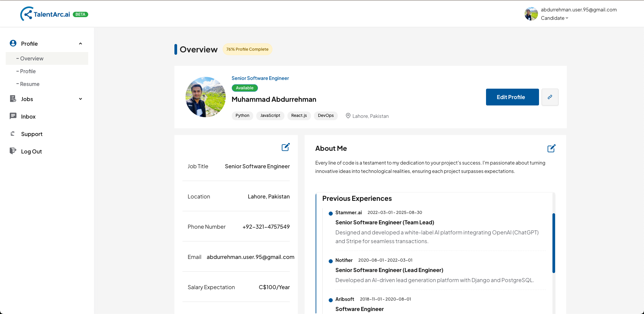Open the contact details edit pencil icon
644x314 pixels.
(285, 147)
